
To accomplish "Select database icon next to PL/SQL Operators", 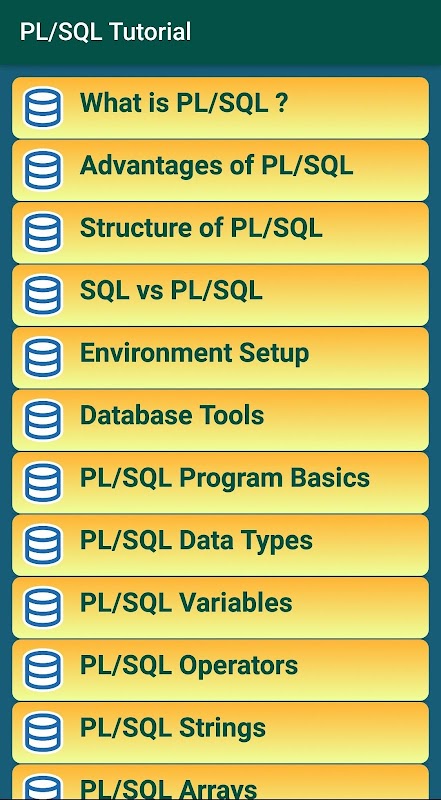I will pyautogui.click(x=43, y=669).
